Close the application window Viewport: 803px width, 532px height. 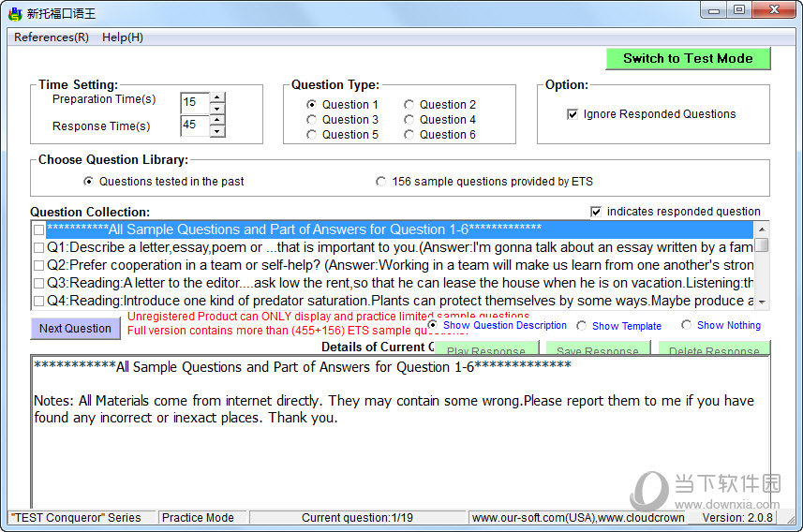[x=774, y=10]
